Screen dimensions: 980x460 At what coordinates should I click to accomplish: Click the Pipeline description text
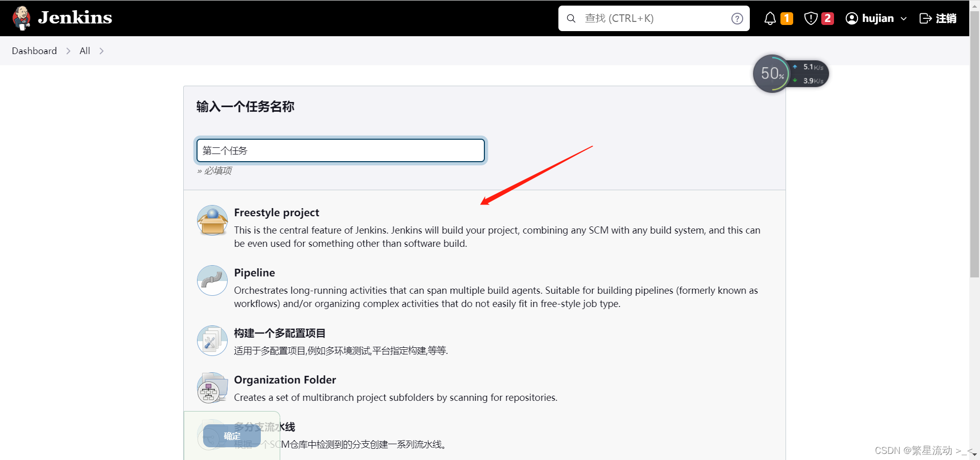496,297
